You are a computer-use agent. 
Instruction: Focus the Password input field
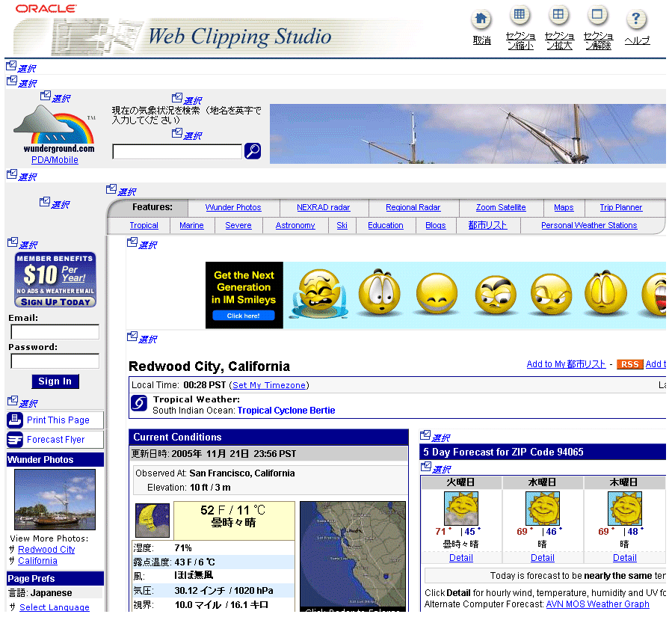click(x=55, y=361)
